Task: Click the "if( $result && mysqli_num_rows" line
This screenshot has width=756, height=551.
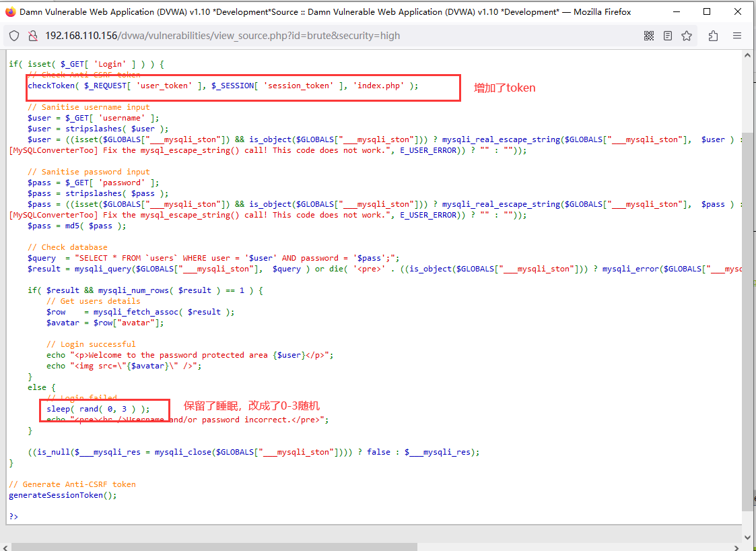Action: [x=145, y=290]
